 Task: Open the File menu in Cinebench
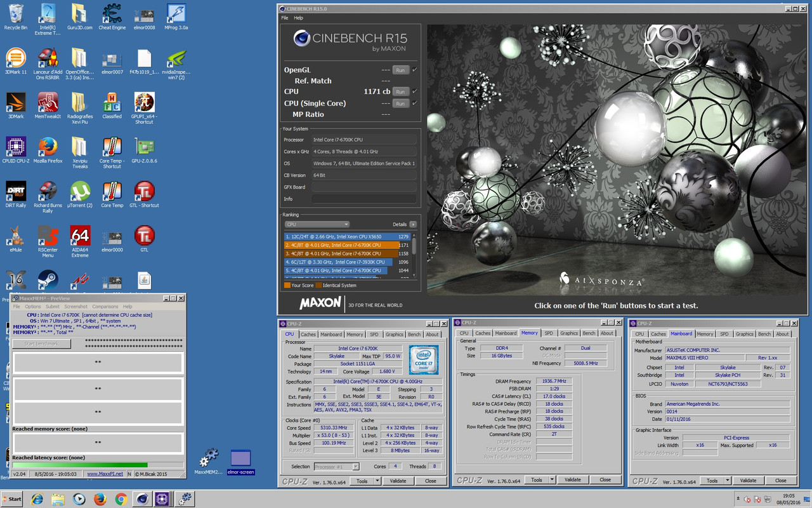(x=285, y=18)
